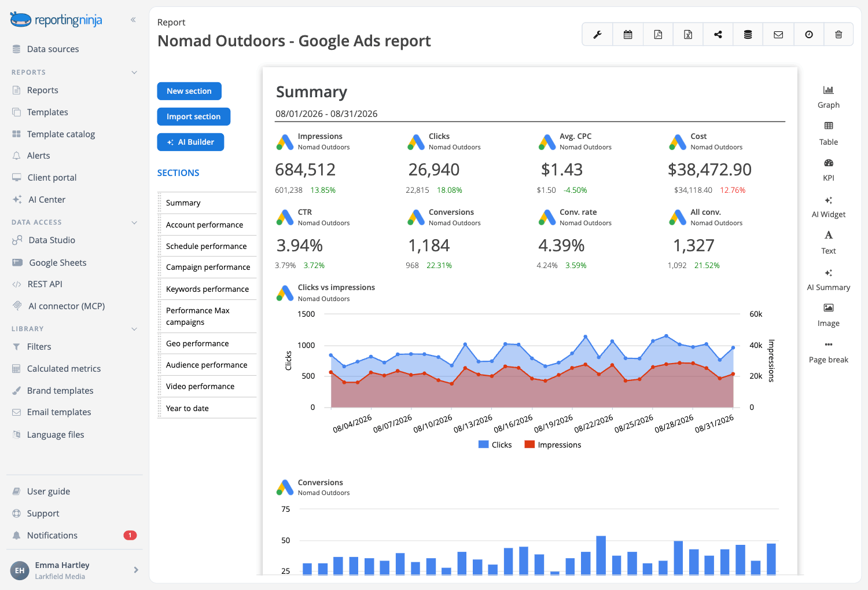Add an AI Widget
The image size is (868, 590).
(x=829, y=207)
